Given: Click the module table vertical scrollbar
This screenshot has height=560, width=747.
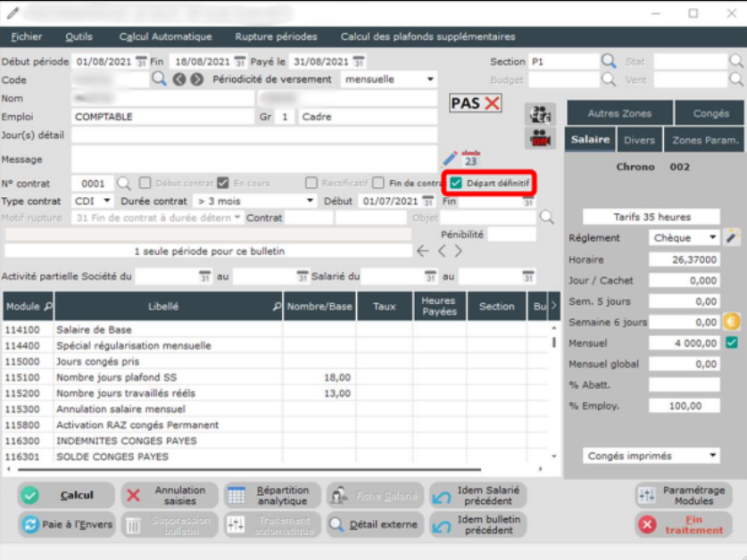Looking at the screenshot, I should [554, 392].
